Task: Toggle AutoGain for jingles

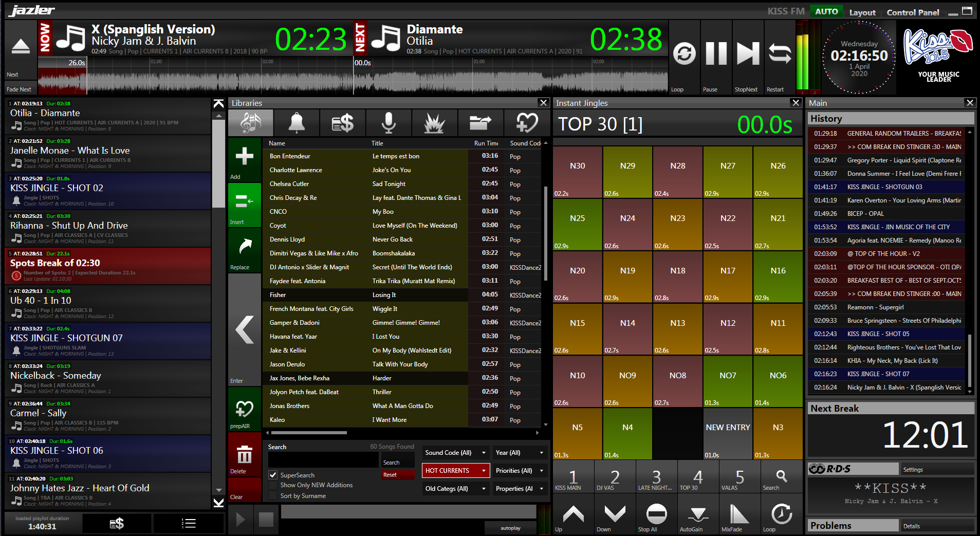Action: [x=698, y=514]
